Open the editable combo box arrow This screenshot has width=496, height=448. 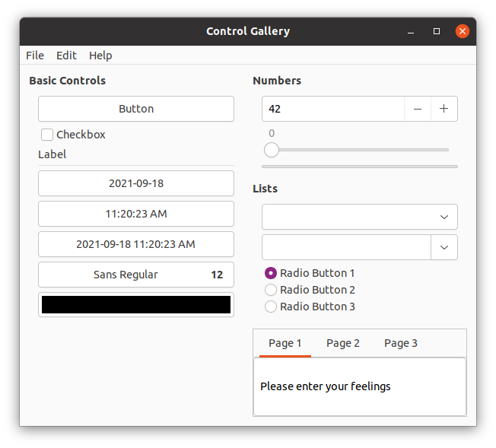coord(444,247)
